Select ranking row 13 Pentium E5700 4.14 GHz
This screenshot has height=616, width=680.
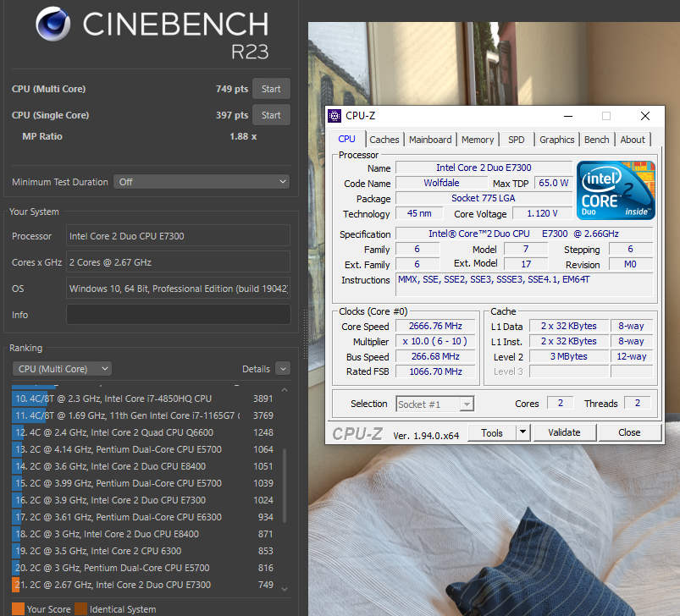[145, 449]
